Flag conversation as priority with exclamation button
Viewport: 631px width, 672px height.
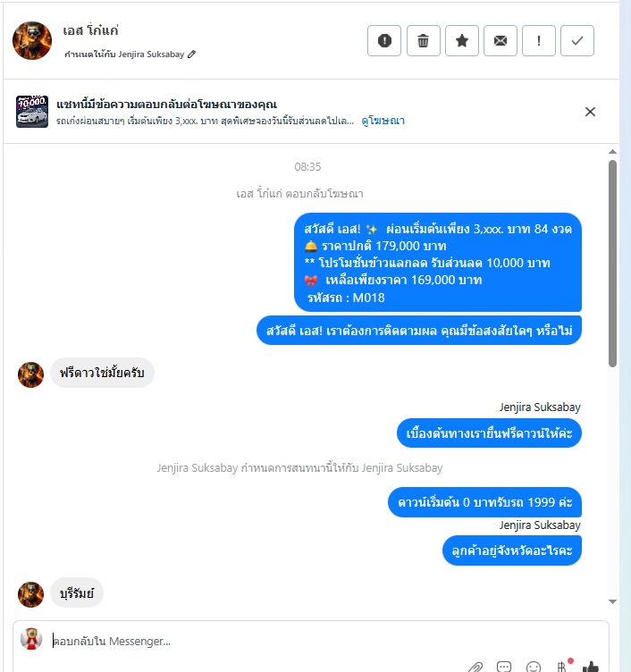point(539,41)
